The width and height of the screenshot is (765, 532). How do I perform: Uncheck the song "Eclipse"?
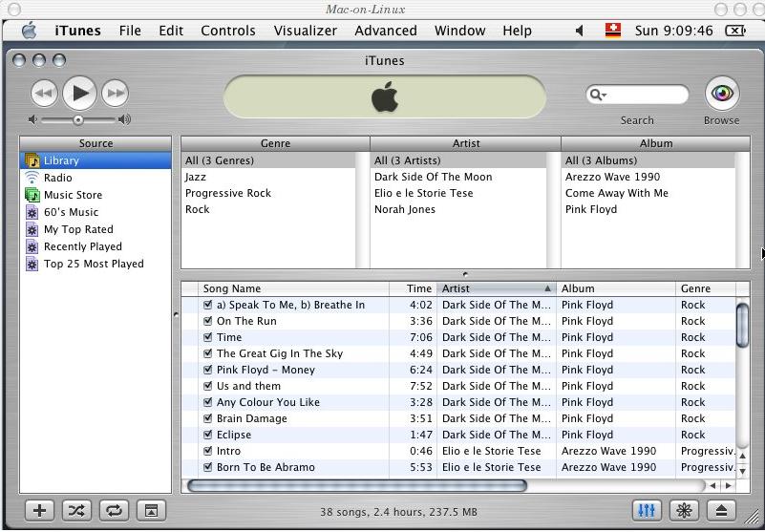(x=208, y=435)
